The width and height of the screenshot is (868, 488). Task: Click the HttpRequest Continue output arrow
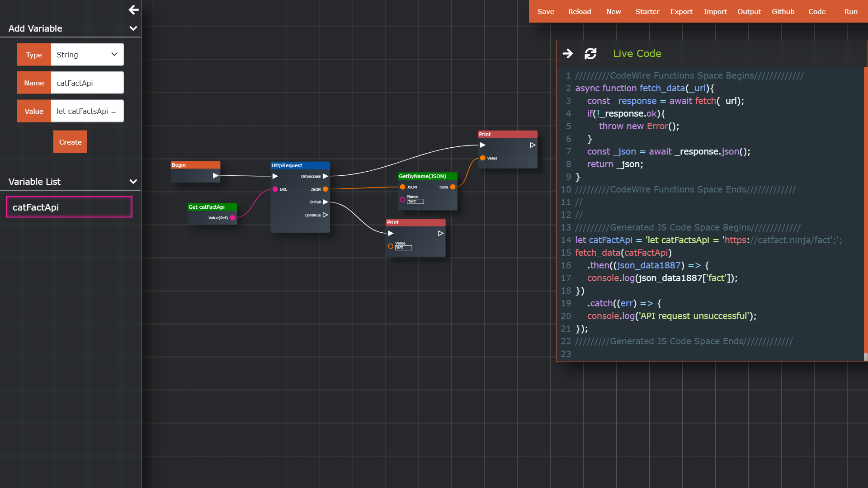[x=325, y=215]
